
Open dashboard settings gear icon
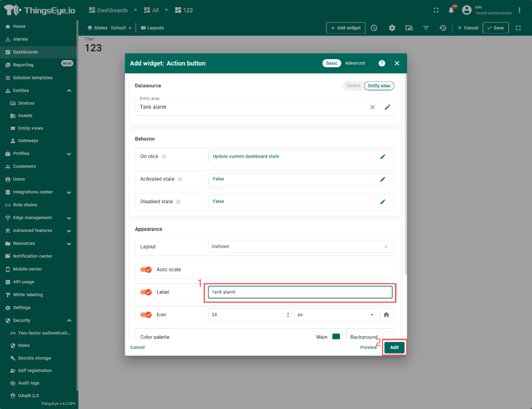[392, 28]
